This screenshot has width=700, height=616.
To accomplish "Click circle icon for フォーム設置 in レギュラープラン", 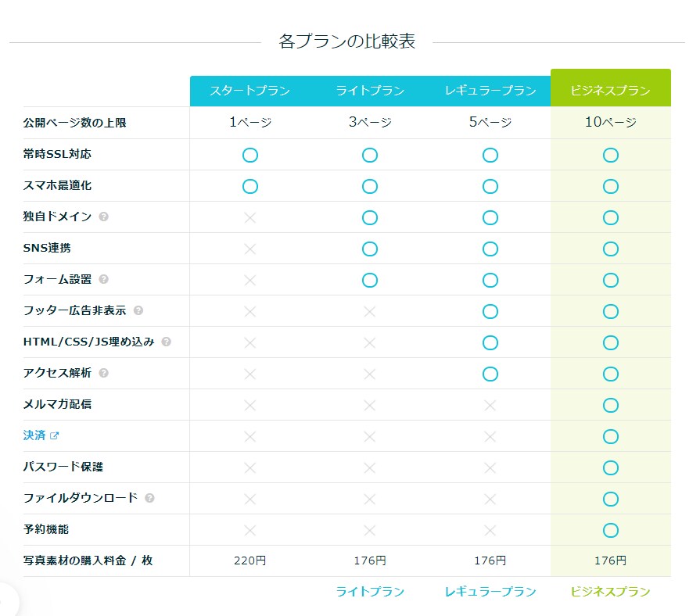I will (490, 280).
